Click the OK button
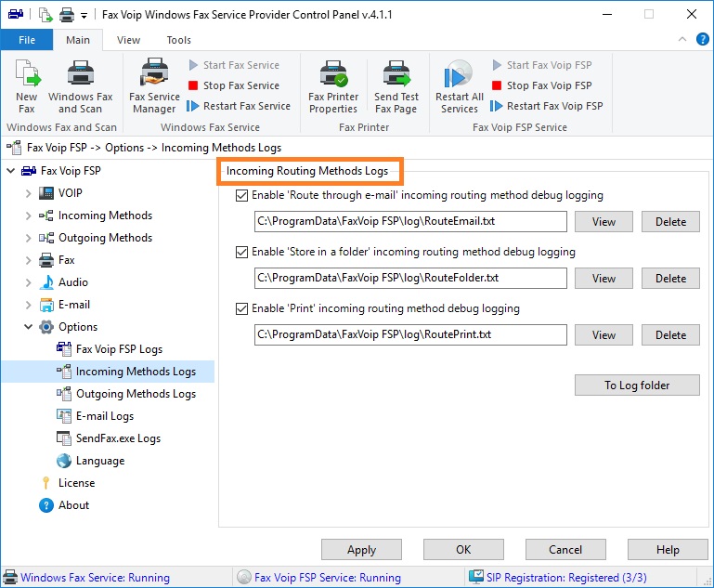The width and height of the screenshot is (714, 588). [x=463, y=550]
